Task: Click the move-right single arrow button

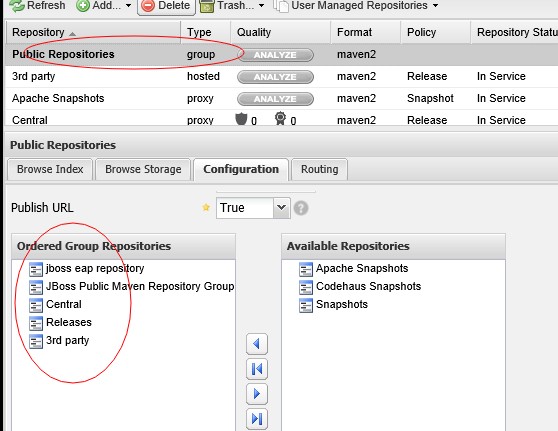Action: pyautogui.click(x=257, y=394)
